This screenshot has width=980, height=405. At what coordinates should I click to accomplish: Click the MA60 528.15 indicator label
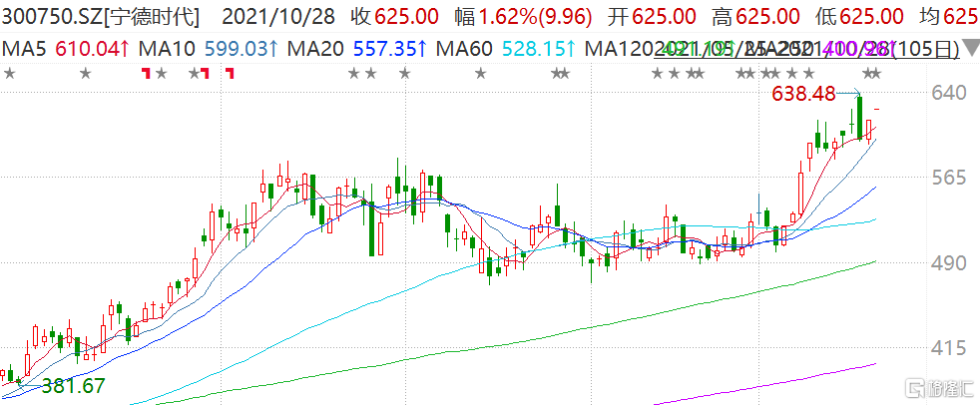click(x=506, y=48)
